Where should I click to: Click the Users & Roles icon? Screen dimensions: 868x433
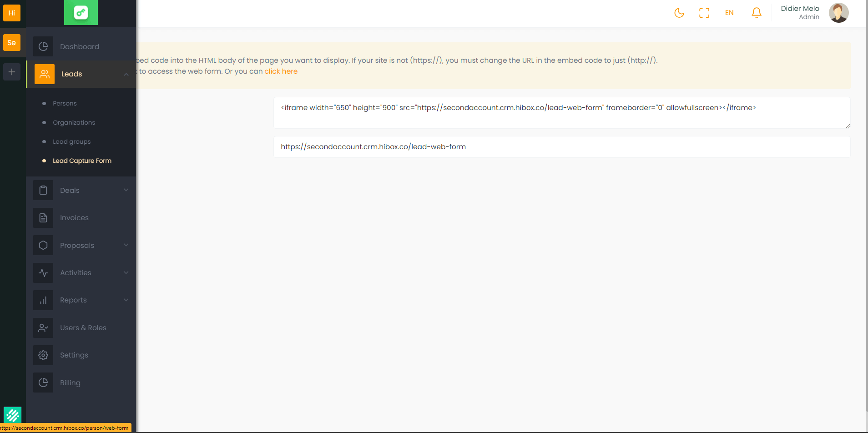[x=43, y=328]
